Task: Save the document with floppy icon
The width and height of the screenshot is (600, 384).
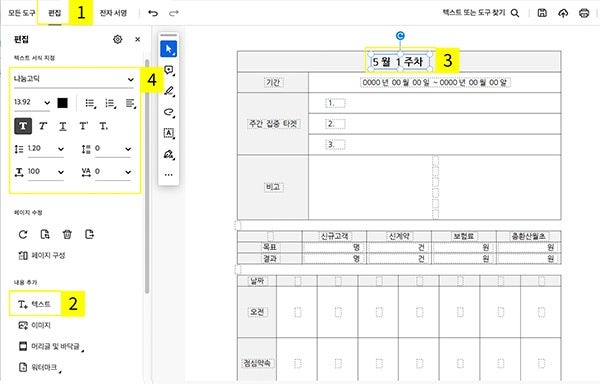Action: [542, 13]
